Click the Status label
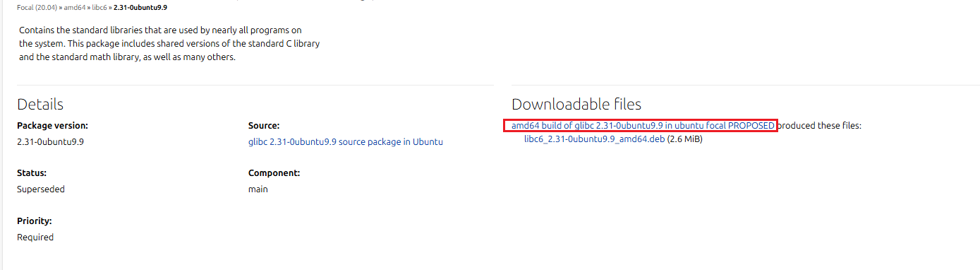Screen dimensions: 980x270 point(31,172)
